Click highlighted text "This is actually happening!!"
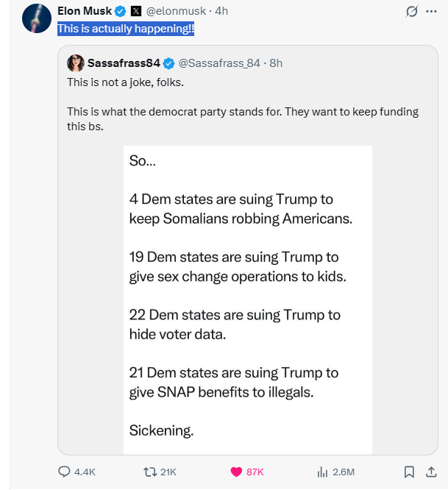 click(126, 29)
